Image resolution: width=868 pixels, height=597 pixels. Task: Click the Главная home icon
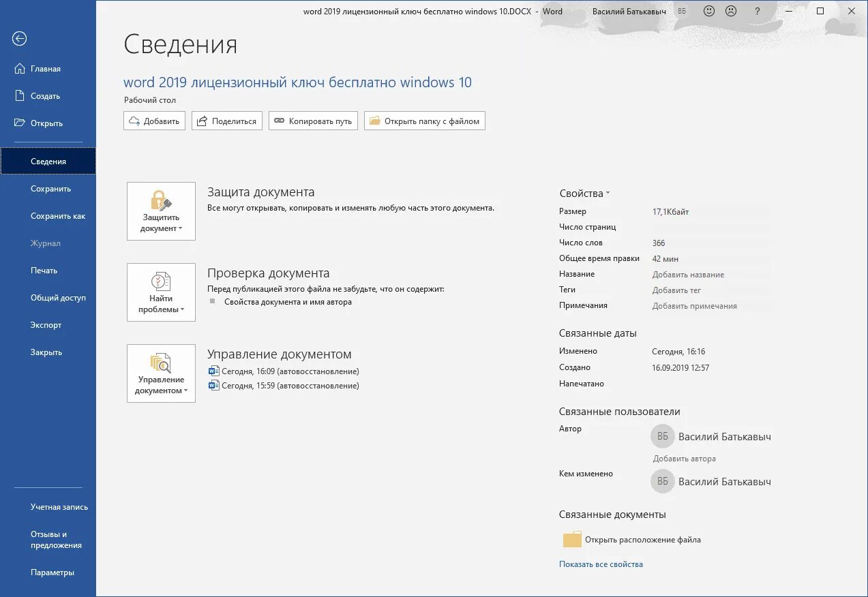coord(20,68)
